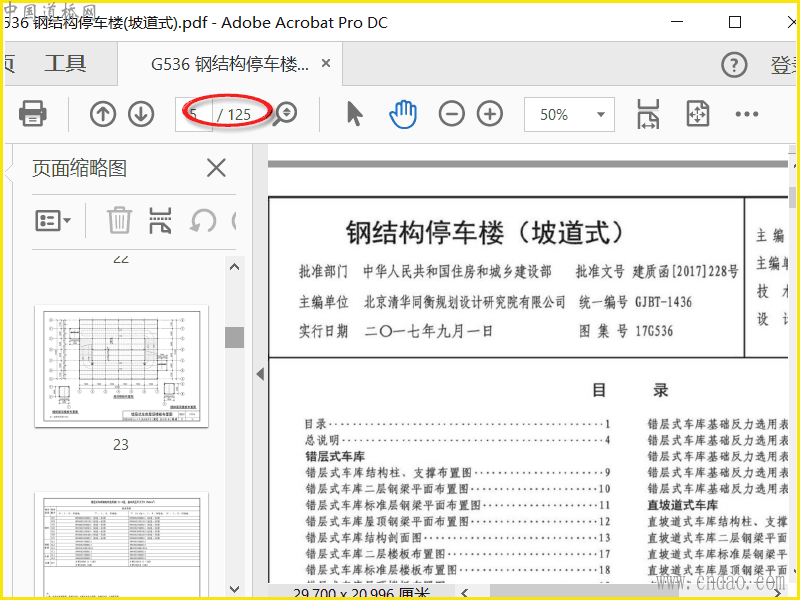Click the '错层式车库二层楼板布置图' entry
Screen dimensions: 800x600
(x=457, y=554)
